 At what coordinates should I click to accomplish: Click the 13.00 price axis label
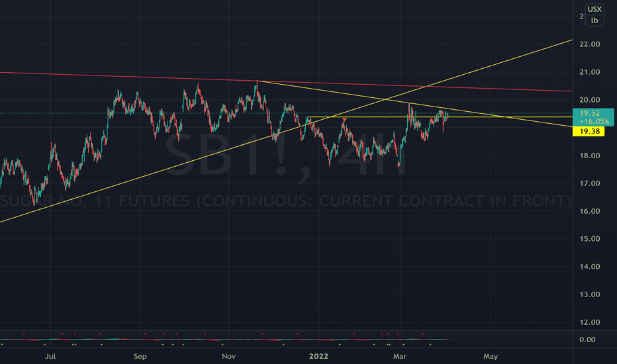589,295
